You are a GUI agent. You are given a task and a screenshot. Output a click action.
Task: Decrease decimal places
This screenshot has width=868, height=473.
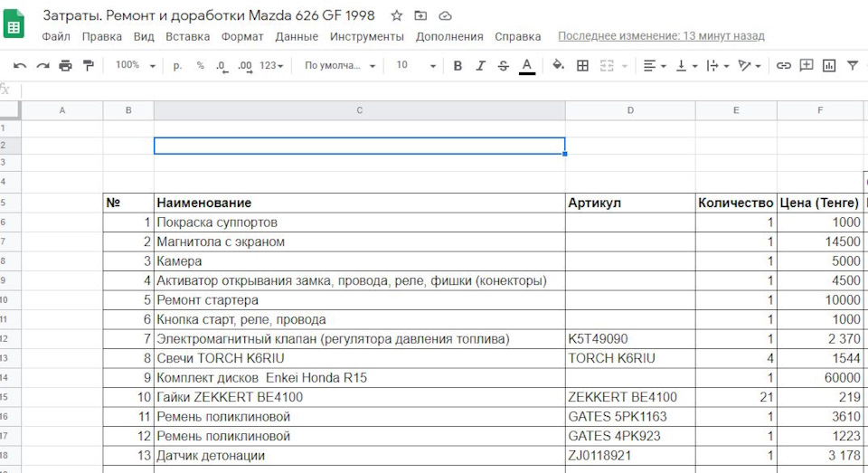pyautogui.click(x=222, y=66)
